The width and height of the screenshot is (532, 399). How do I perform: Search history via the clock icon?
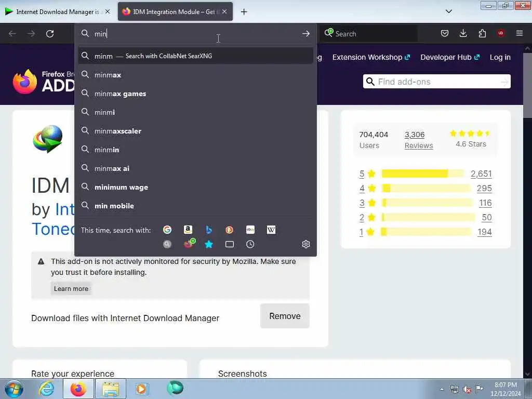pyautogui.click(x=250, y=244)
